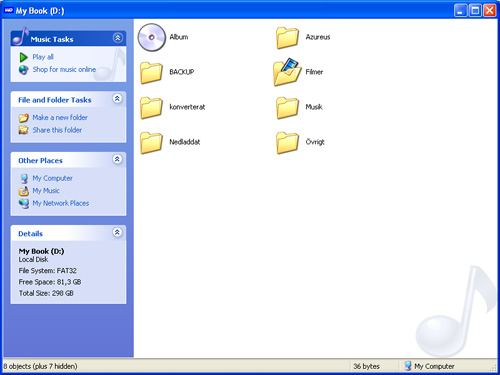
Task: Click Total Size: 298 GB text
Action: (x=46, y=293)
